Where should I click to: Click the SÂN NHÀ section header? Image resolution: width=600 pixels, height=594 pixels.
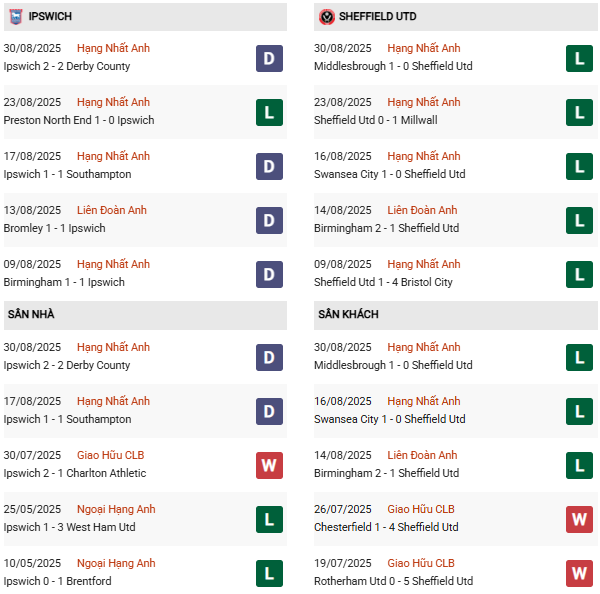[31, 314]
